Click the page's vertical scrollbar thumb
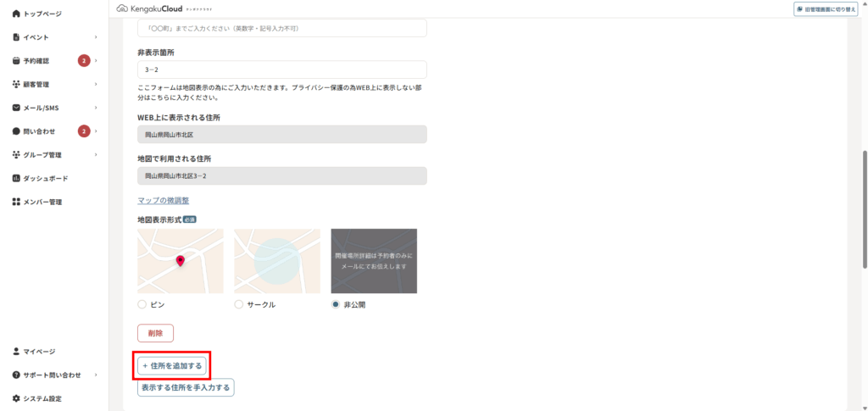The image size is (868, 411). click(x=864, y=209)
